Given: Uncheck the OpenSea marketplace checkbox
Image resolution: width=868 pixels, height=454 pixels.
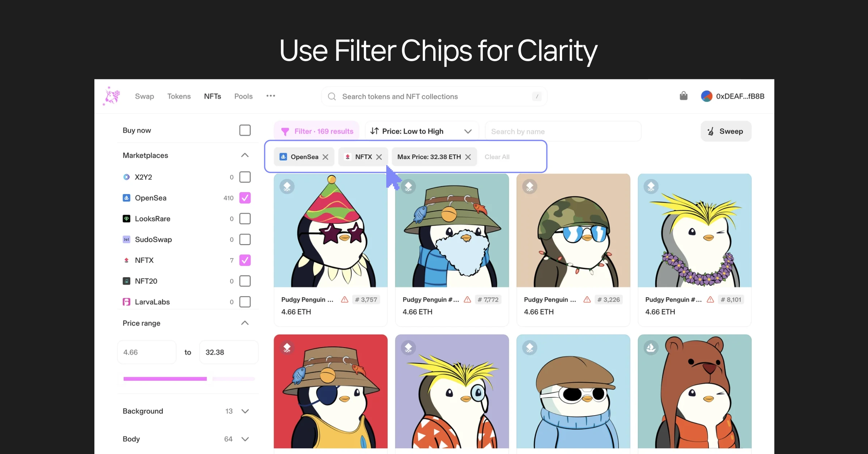Looking at the screenshot, I should [x=245, y=198].
